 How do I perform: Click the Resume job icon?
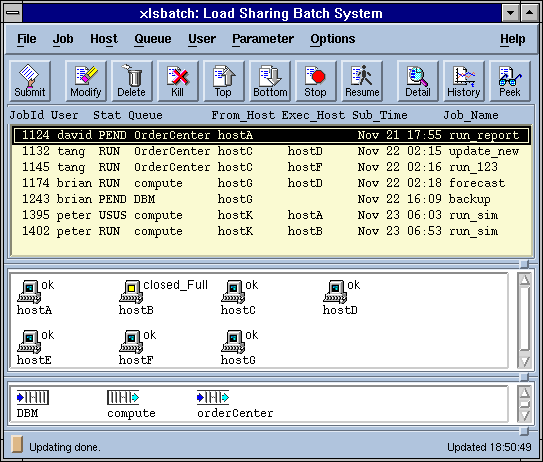tap(362, 81)
